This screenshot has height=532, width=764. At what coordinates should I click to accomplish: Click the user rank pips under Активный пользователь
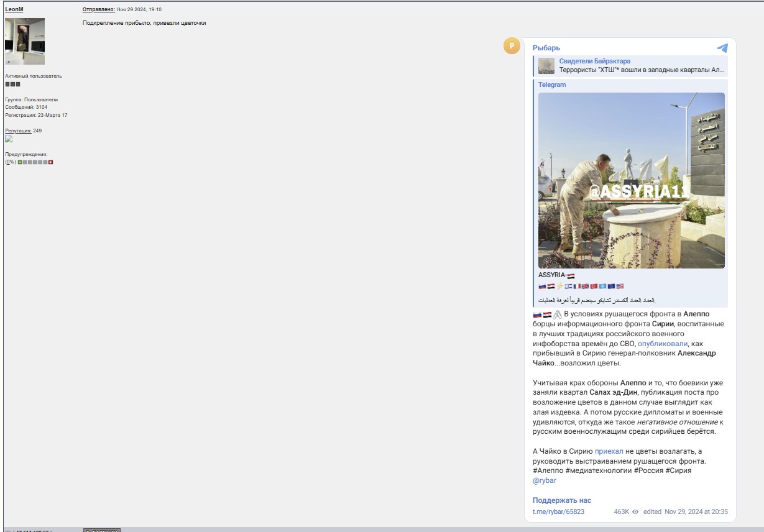pyautogui.click(x=12, y=84)
